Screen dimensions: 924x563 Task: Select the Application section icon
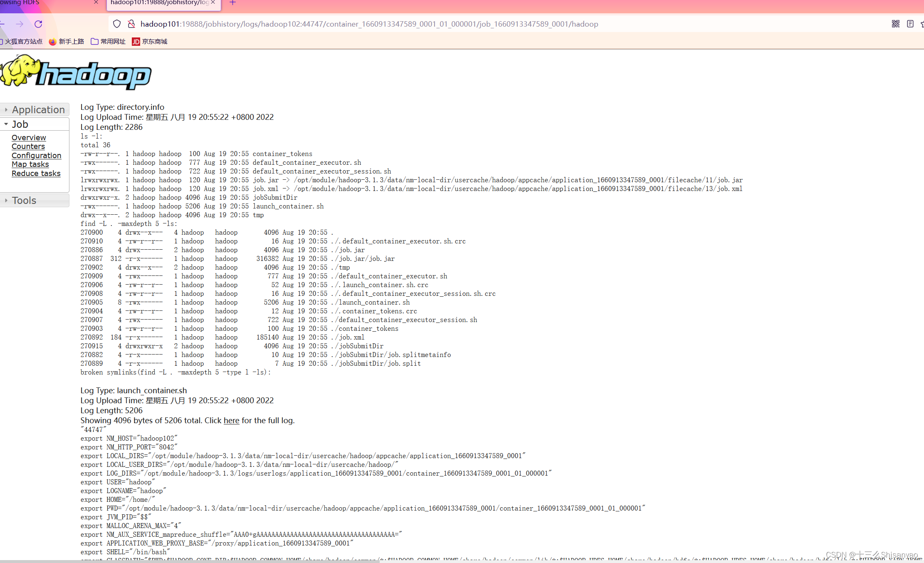coord(6,110)
